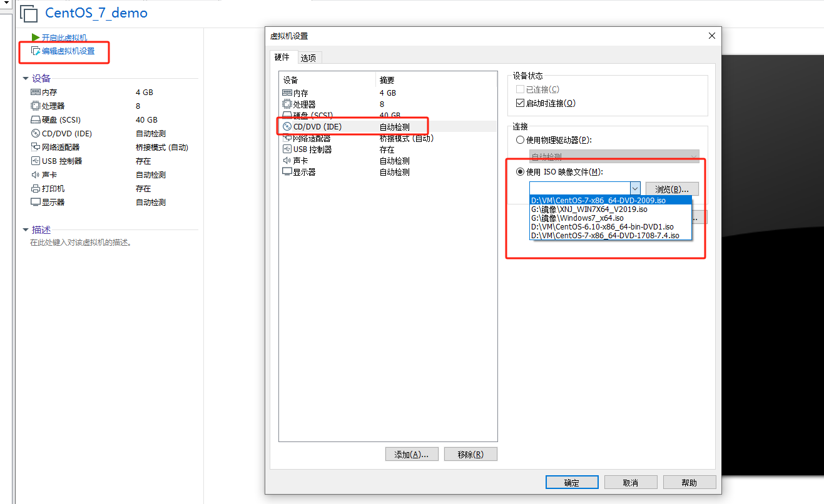Screen dimensions: 824x504
Task: Click the edit VM settings pencil icon
Action: coord(36,51)
